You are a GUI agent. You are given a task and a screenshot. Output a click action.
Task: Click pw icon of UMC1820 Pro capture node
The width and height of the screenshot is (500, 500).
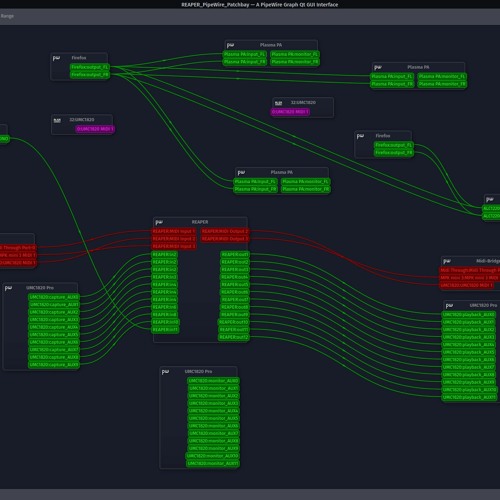pyautogui.click(x=9, y=288)
